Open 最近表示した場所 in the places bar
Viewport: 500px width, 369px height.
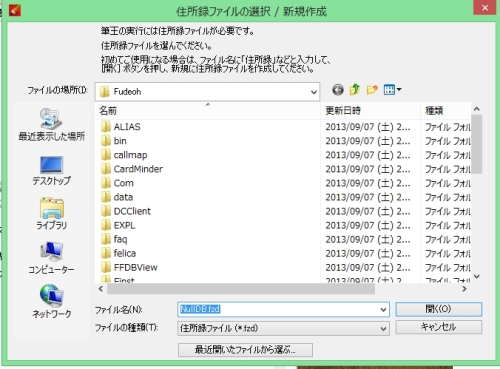pyautogui.click(x=51, y=125)
